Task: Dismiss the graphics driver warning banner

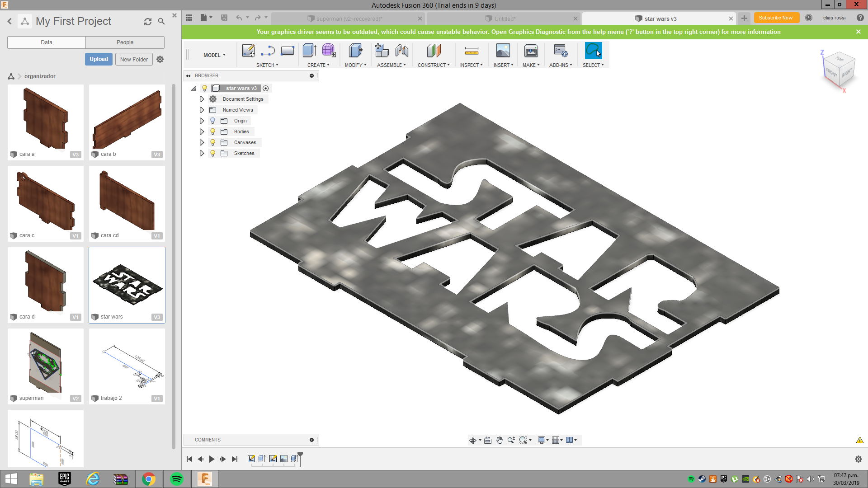Action: 859,32
